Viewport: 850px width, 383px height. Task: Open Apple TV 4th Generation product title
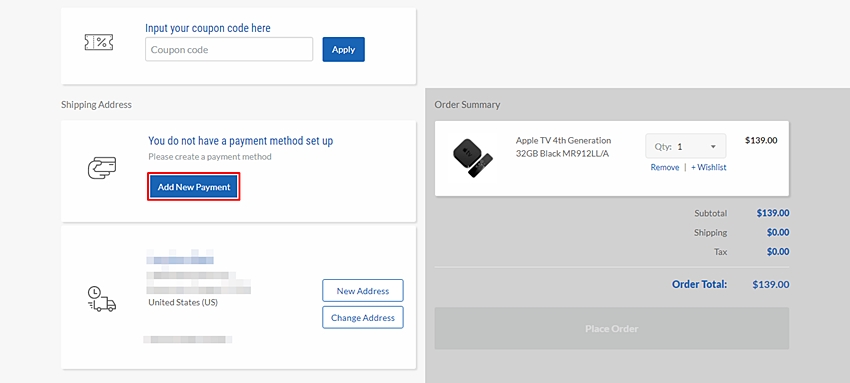pos(563,147)
